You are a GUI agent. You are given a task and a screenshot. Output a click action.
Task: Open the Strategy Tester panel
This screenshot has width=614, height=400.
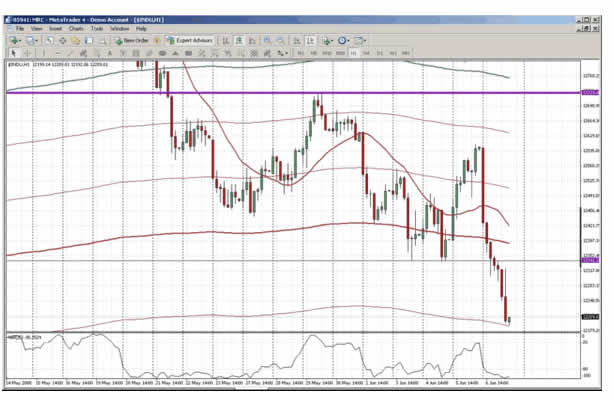coord(102,40)
